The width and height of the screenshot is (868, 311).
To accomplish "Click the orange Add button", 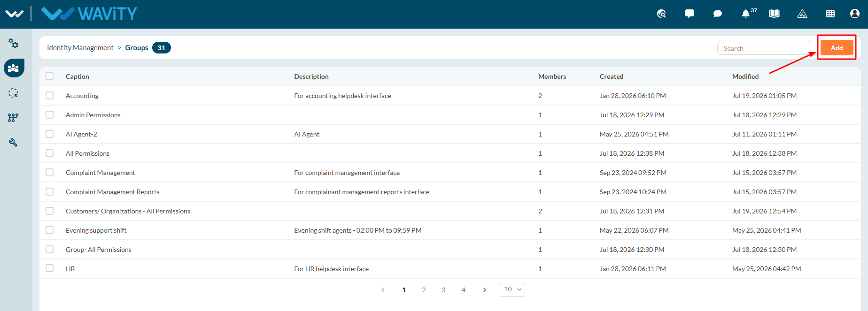I will 837,48.
